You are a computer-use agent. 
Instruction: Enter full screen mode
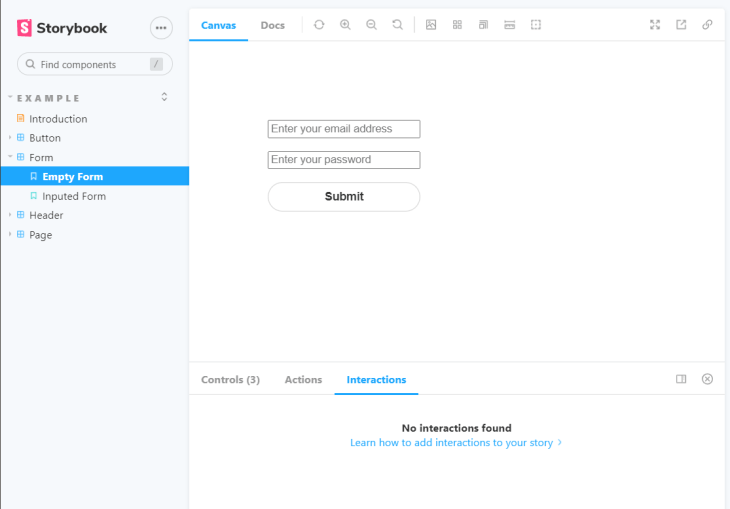tap(655, 25)
